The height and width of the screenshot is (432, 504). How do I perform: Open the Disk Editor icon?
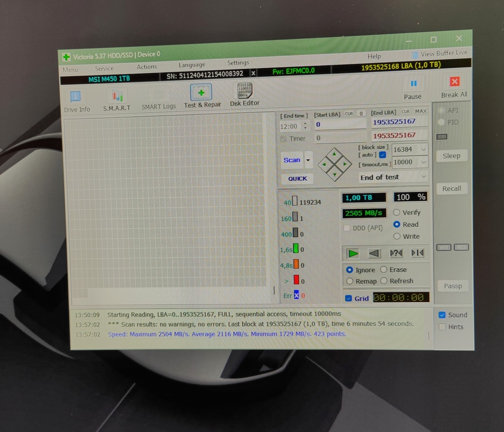coord(244,90)
